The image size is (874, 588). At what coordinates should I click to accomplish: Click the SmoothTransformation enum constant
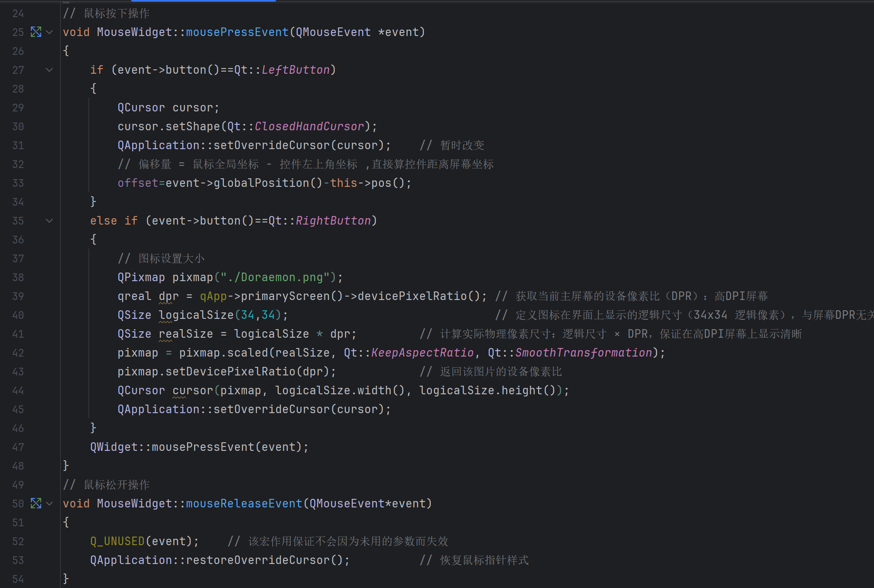pos(583,353)
